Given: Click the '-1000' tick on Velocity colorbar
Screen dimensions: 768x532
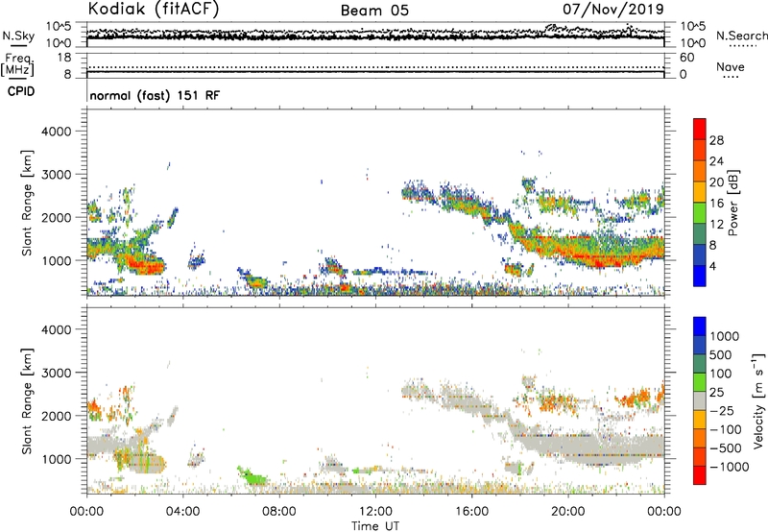Looking at the screenshot, I should pyautogui.click(x=729, y=467).
